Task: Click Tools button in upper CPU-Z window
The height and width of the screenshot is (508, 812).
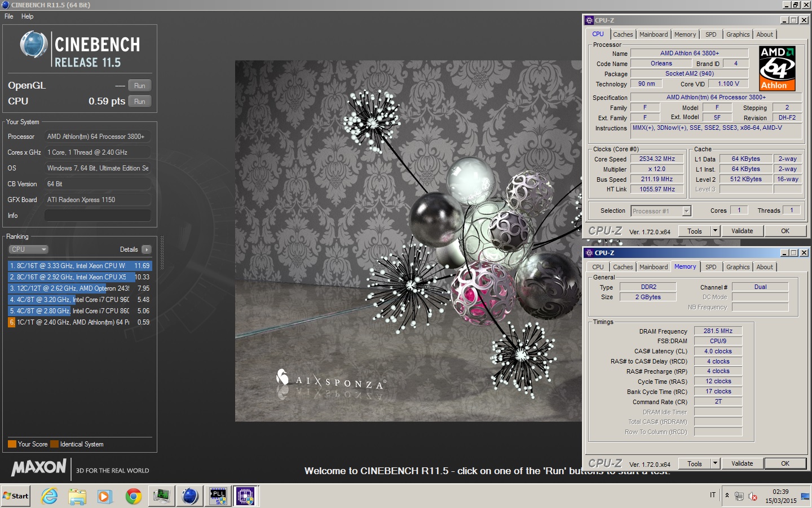Action: pyautogui.click(x=695, y=231)
